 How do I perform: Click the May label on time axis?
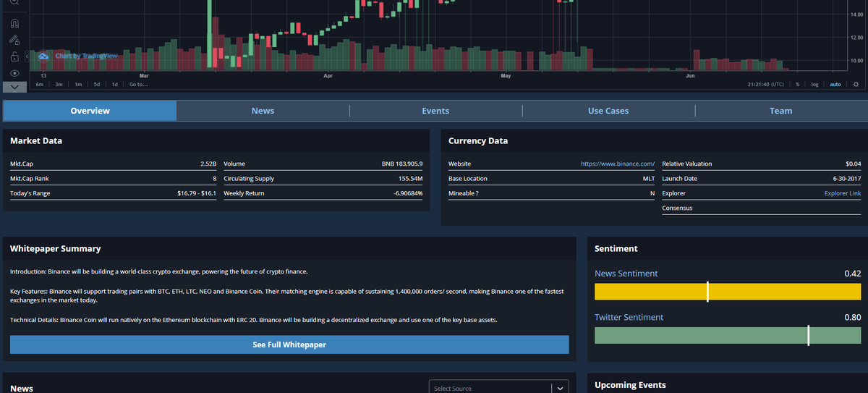(506, 75)
